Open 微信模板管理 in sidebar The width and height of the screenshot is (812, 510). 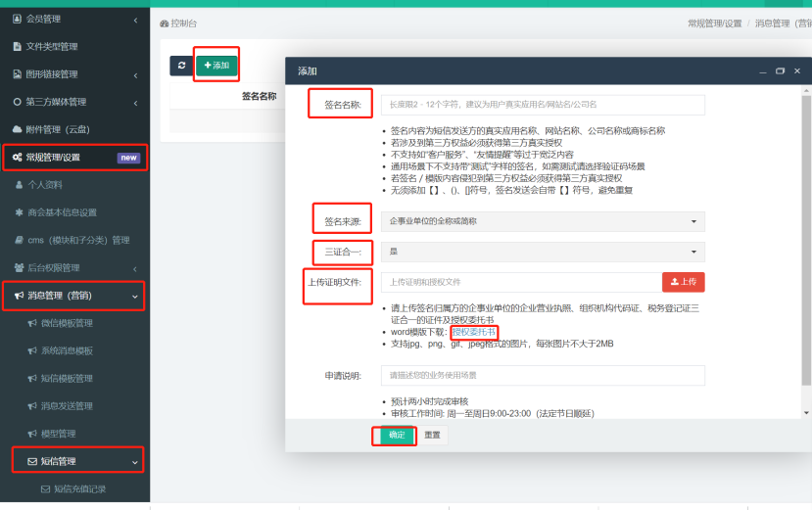coord(68,323)
